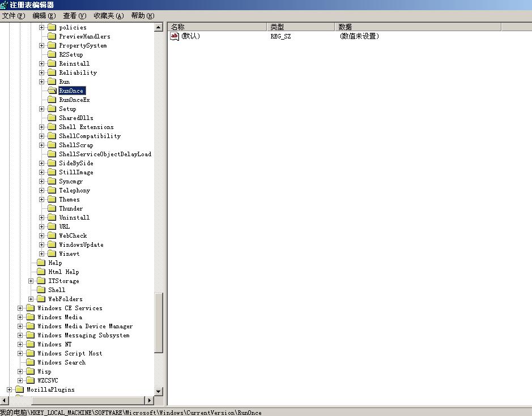Select the PreviewHandlers folder icon
532x416 pixels.
click(52, 36)
